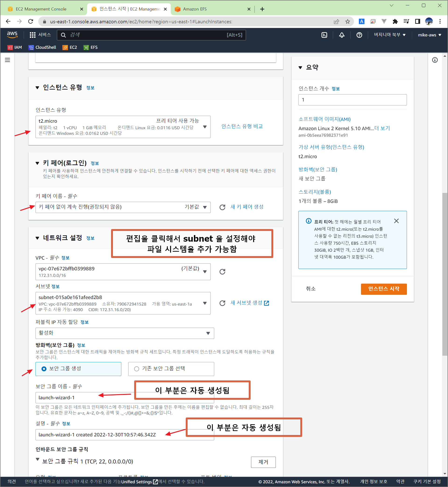Open AWS CloudShell terminal icon in header

pos(324,35)
